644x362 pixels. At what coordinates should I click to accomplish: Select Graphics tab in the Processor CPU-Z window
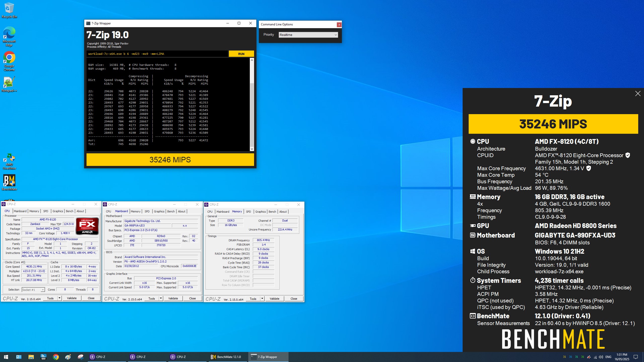pyautogui.click(x=58, y=211)
